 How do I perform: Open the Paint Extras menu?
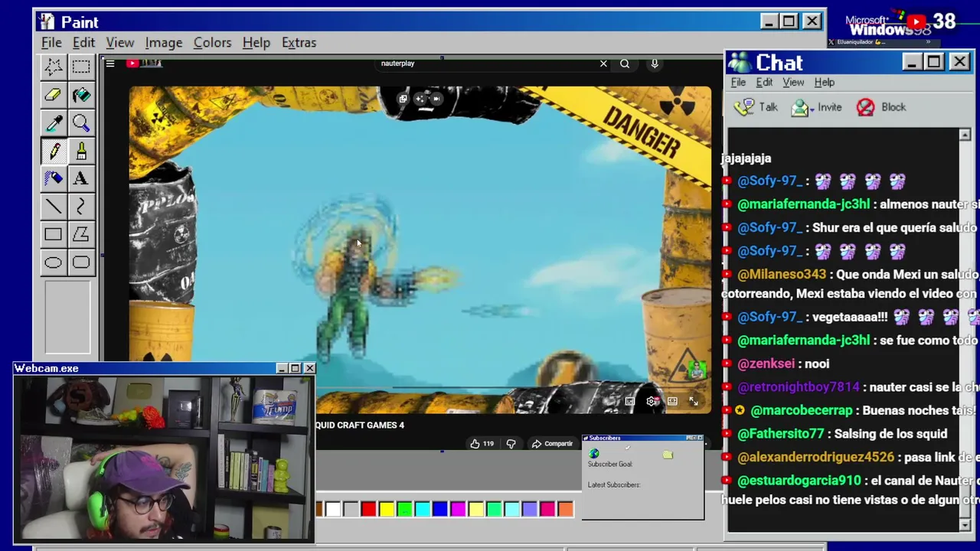click(x=299, y=43)
